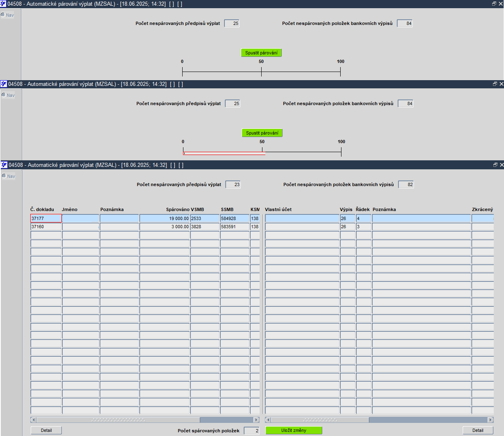
Task: Click the Vlastní účet cell in the second row
Action: tap(302, 227)
